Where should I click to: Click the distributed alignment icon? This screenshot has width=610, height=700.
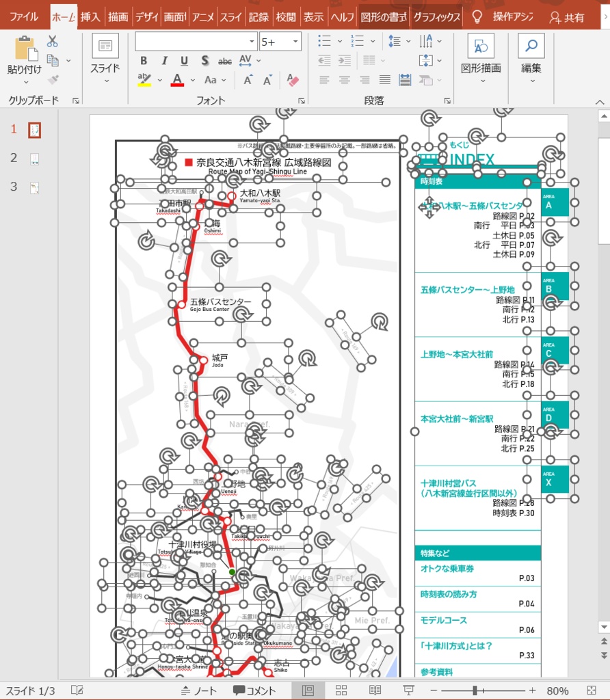(405, 80)
